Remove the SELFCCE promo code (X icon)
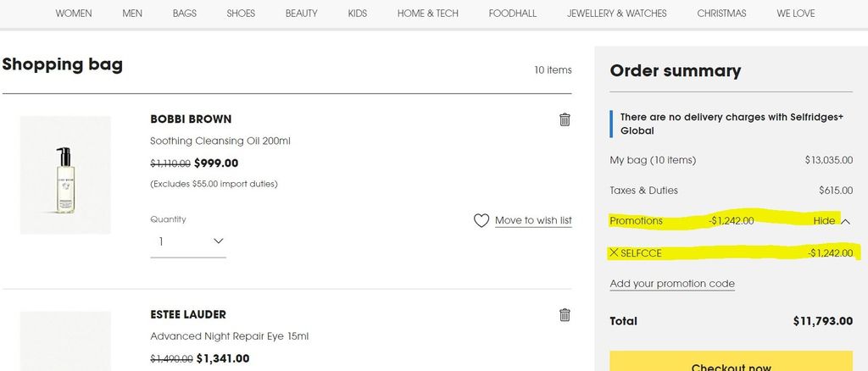Image resolution: width=868 pixels, height=371 pixels. pyautogui.click(x=614, y=253)
